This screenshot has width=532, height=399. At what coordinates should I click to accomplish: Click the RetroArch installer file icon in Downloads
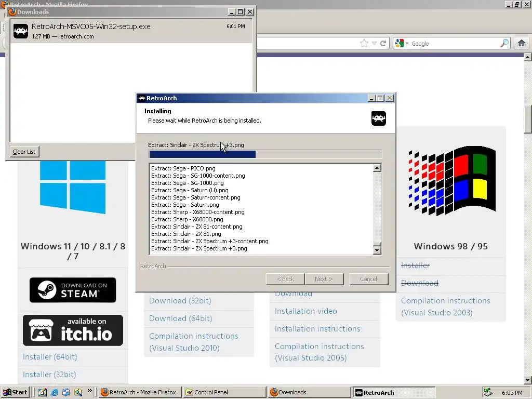(x=21, y=31)
